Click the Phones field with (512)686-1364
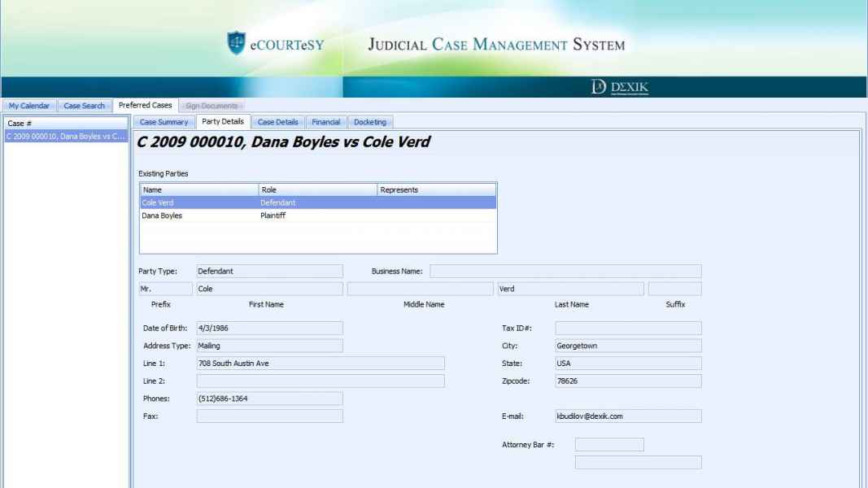Screen dimensions: 868x488 click(269, 399)
